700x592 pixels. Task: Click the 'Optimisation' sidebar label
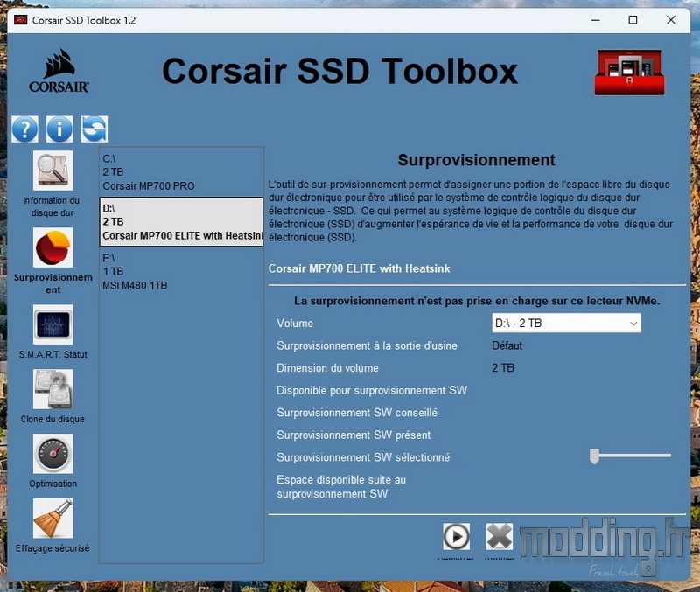point(52,484)
